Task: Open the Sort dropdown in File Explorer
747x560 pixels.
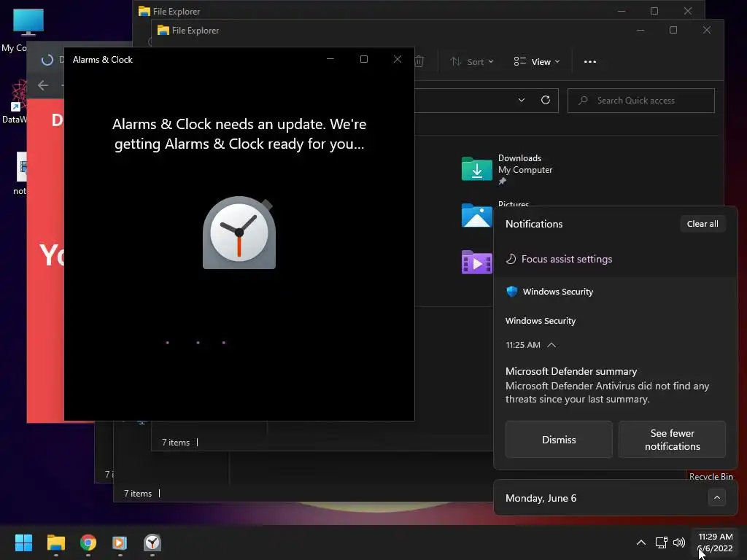Action: pos(472,62)
